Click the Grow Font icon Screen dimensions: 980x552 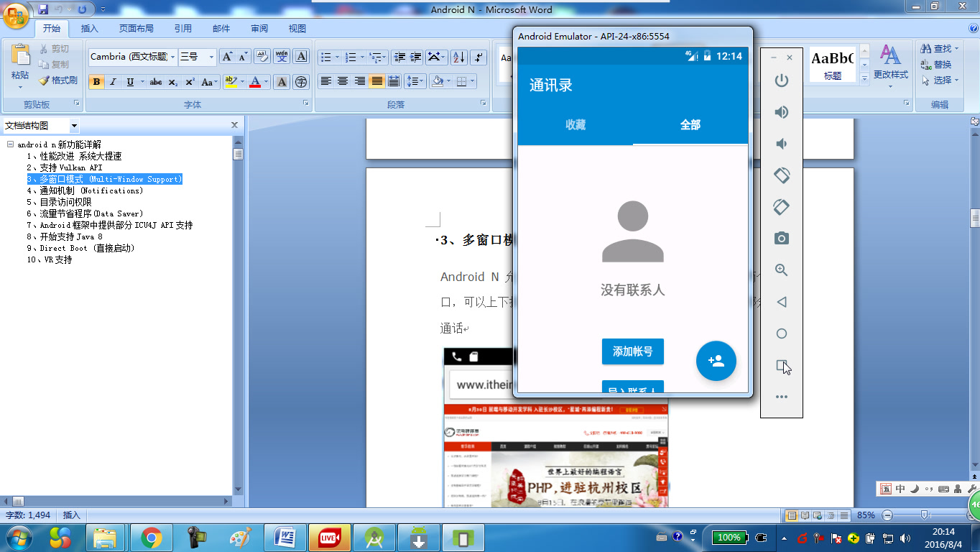(227, 57)
